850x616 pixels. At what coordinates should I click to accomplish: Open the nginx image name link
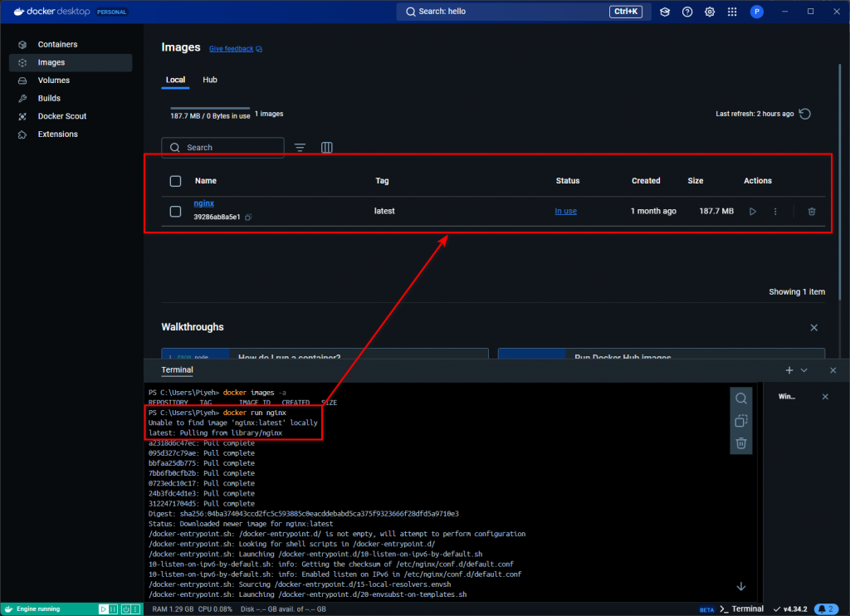204,203
